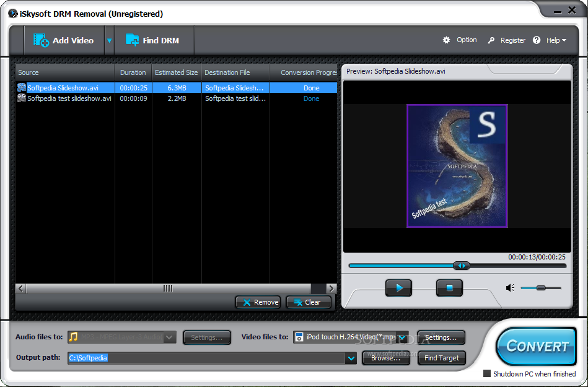
Task: Click the Softpedia test slid... destination cell
Action: (x=235, y=98)
